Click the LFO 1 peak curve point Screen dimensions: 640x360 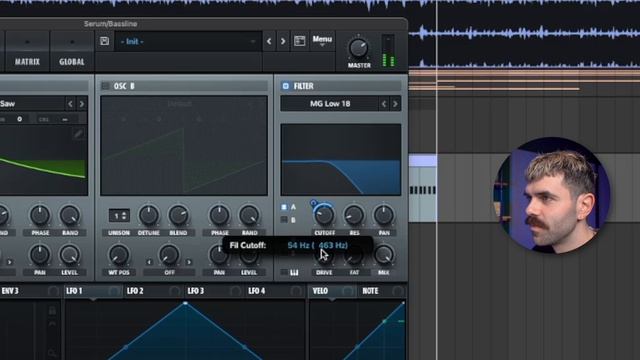(x=185, y=303)
